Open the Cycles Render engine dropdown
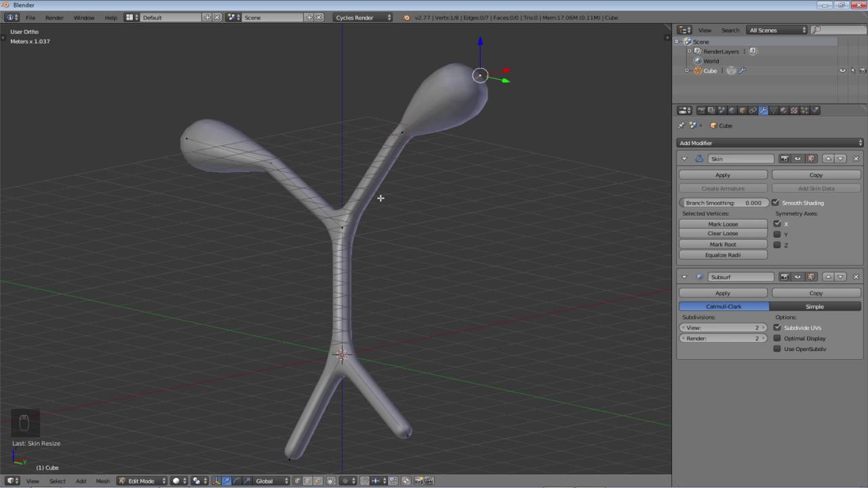 click(x=363, y=18)
